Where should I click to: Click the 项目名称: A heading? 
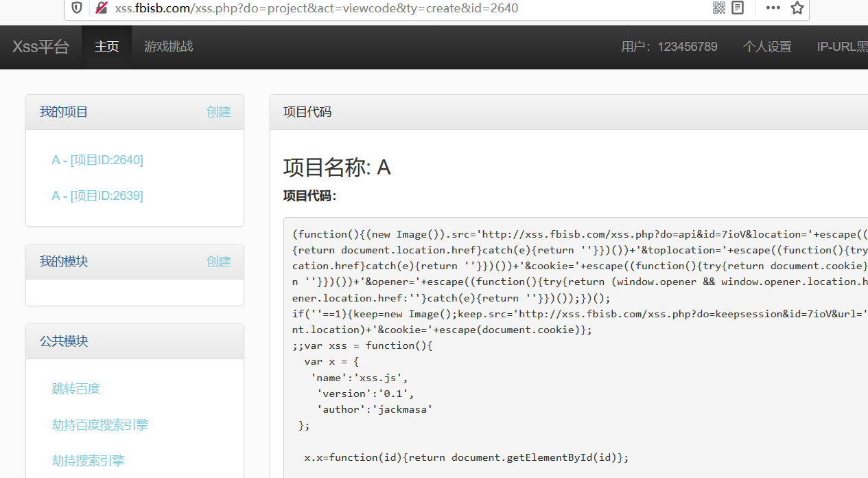337,168
